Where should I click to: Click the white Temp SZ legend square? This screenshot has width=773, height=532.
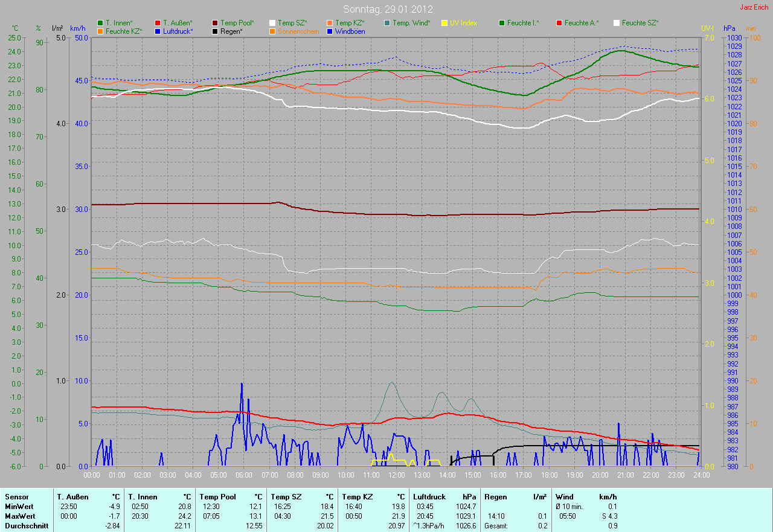(x=272, y=23)
